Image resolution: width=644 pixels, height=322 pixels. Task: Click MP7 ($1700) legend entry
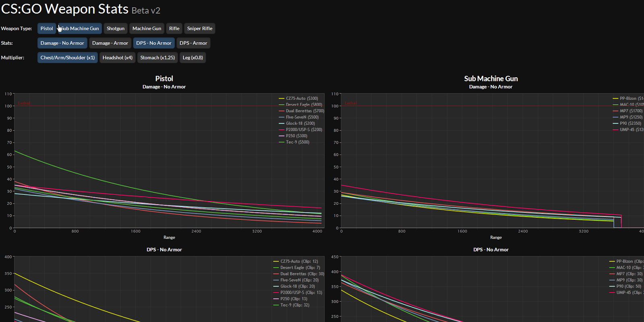[x=628, y=111]
